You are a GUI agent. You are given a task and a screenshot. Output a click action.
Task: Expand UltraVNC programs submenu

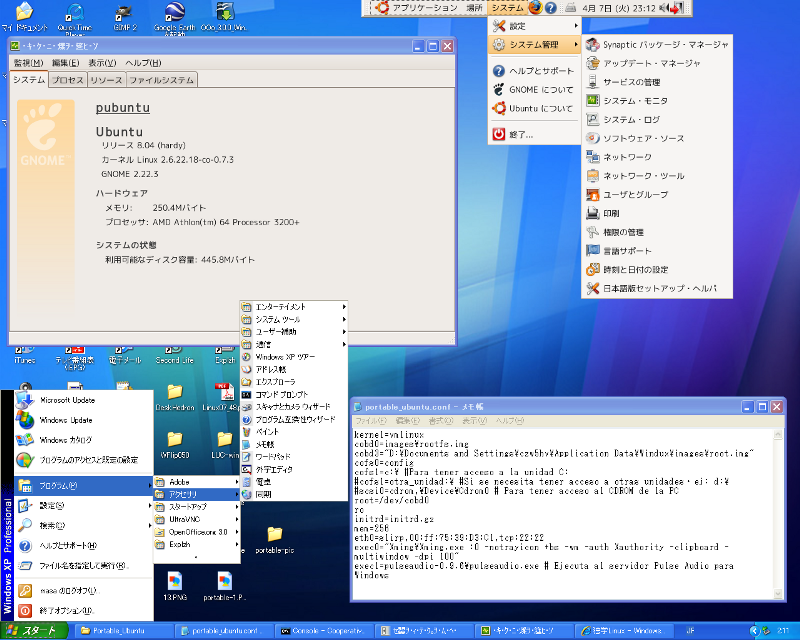196,520
